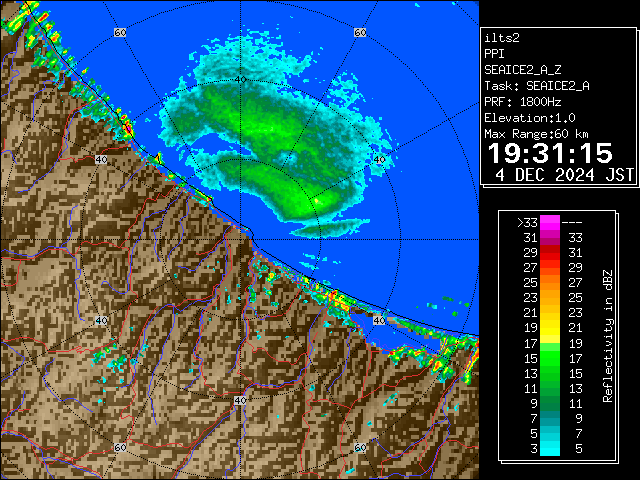Click the 'ilts2' radar name text
The image size is (640, 480).
click(x=502, y=38)
